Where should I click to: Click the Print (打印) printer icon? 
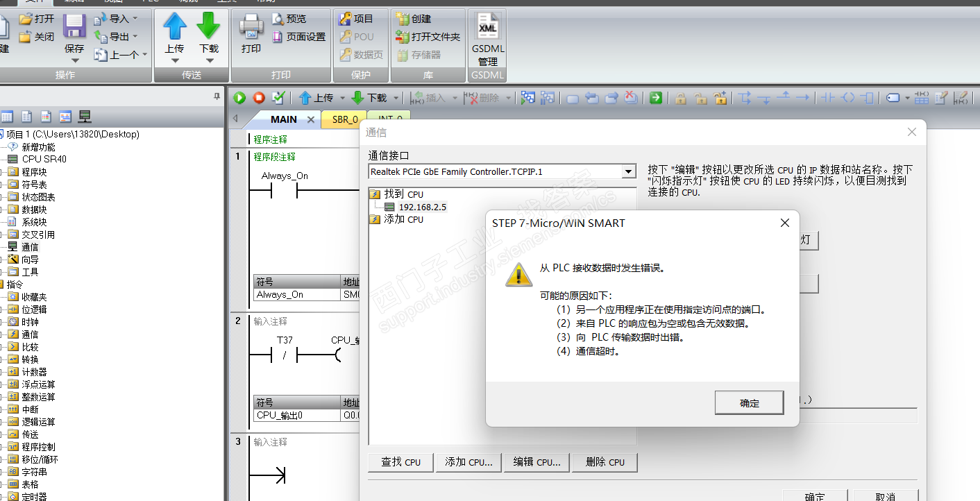pyautogui.click(x=251, y=26)
